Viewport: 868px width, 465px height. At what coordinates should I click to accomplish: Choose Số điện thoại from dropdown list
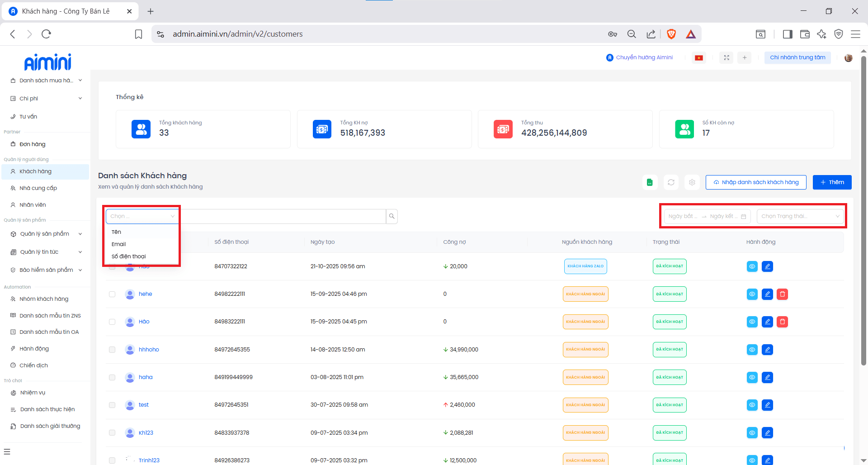coord(129,256)
